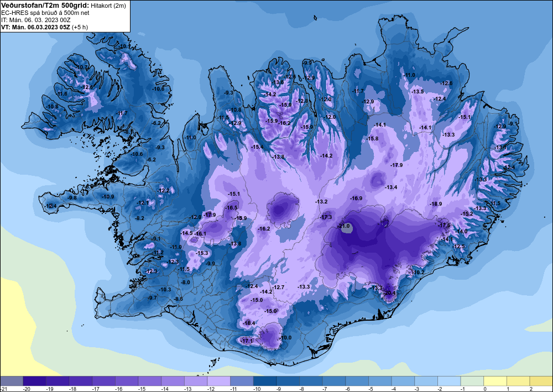Image resolution: width=553 pixels, height=392 pixels.
Task: Click the grey minimum marker next to -21.0
Action: coord(348,229)
